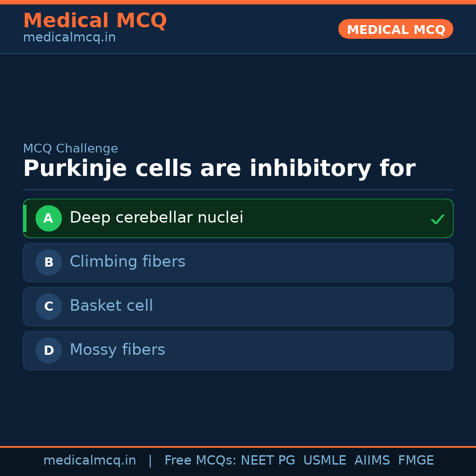Select the letter B option circle
Image resolution: width=476 pixels, height=476 pixels.
pos(48,263)
